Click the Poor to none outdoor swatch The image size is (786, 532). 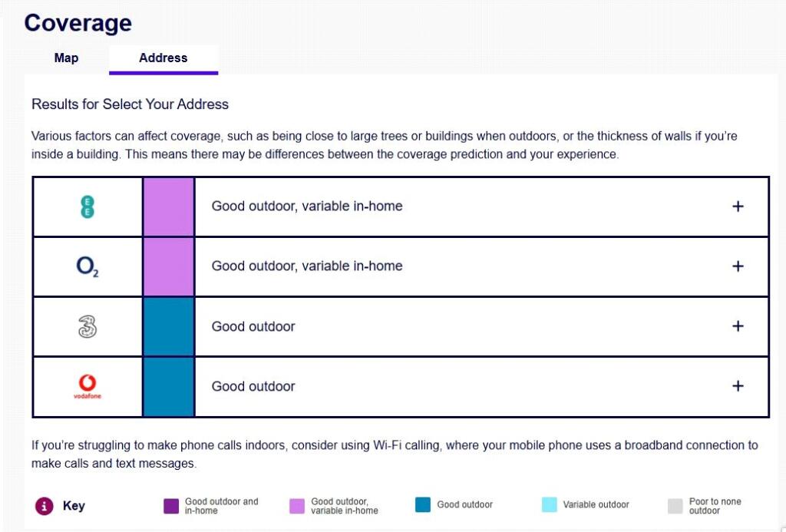click(x=675, y=506)
